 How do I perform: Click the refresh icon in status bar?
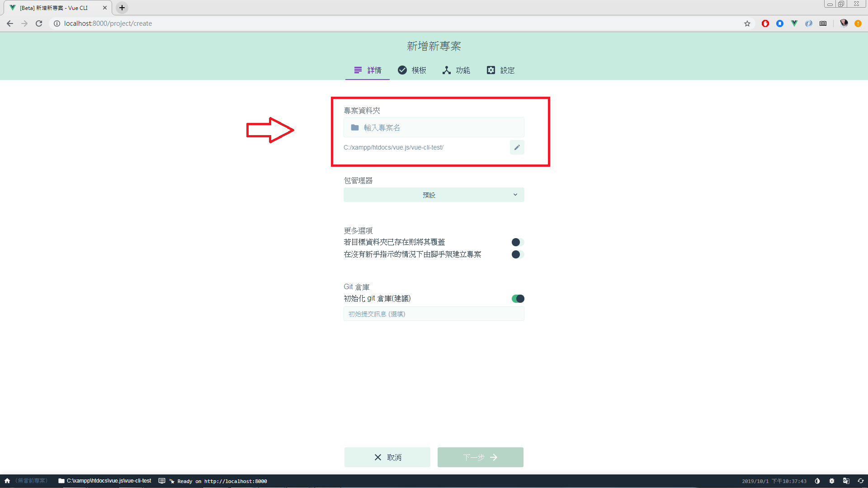(x=861, y=481)
